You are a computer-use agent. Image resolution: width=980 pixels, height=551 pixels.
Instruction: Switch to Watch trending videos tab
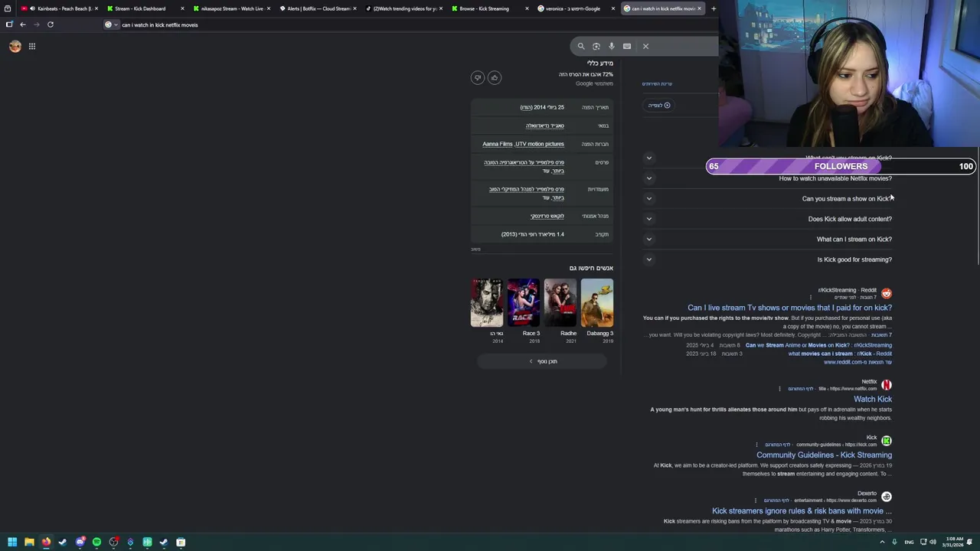click(x=403, y=8)
